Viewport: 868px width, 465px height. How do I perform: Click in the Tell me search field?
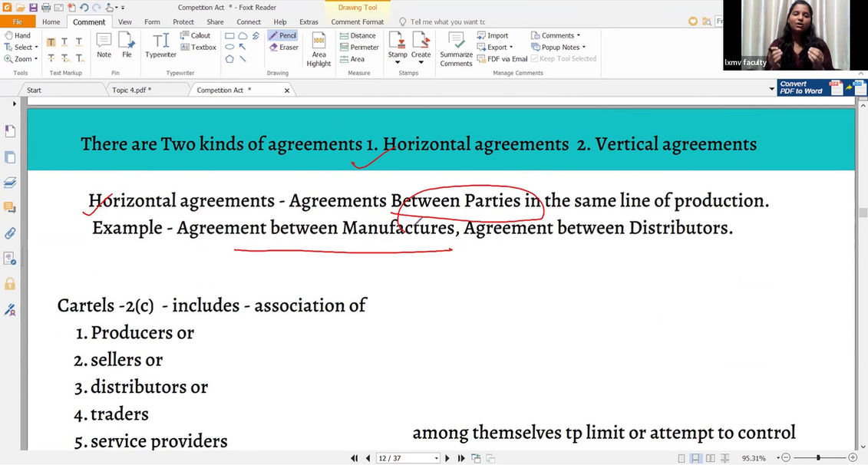(x=448, y=21)
